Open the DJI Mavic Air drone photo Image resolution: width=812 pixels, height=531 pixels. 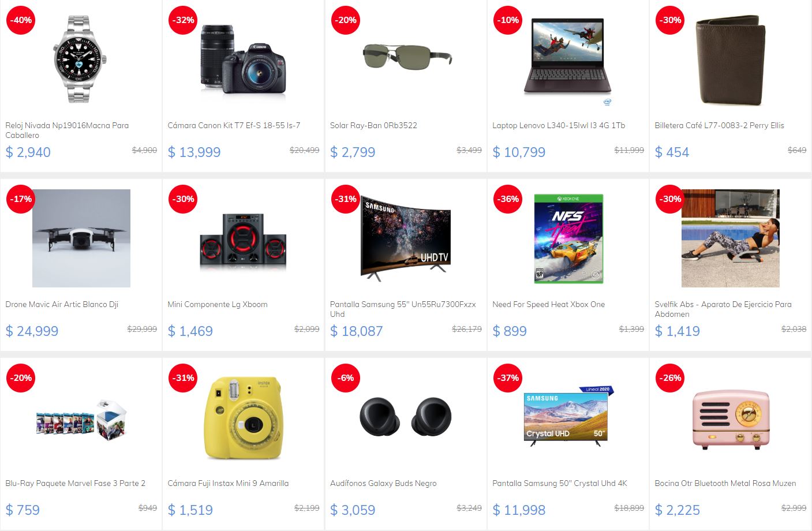[81, 238]
